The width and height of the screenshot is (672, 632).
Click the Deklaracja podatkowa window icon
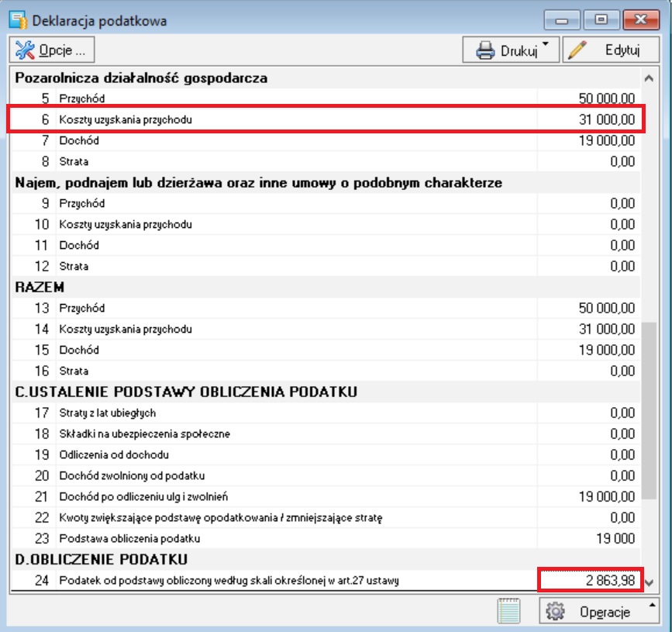[18, 21]
